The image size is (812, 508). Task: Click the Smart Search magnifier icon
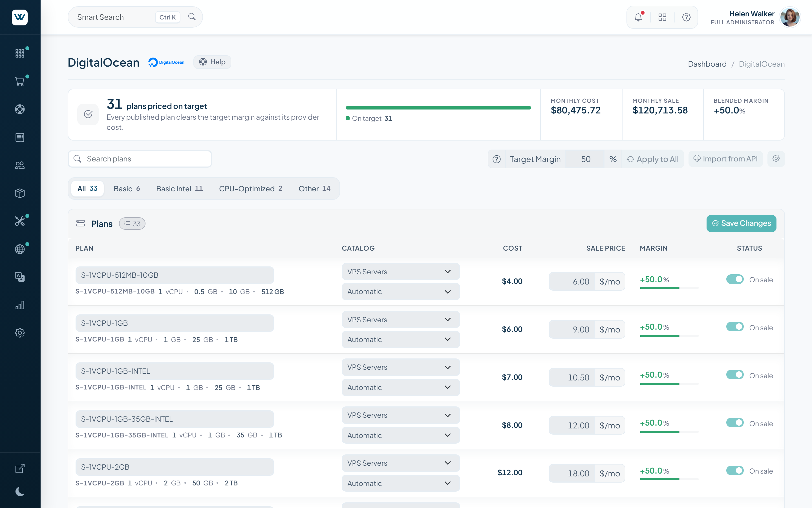click(192, 17)
